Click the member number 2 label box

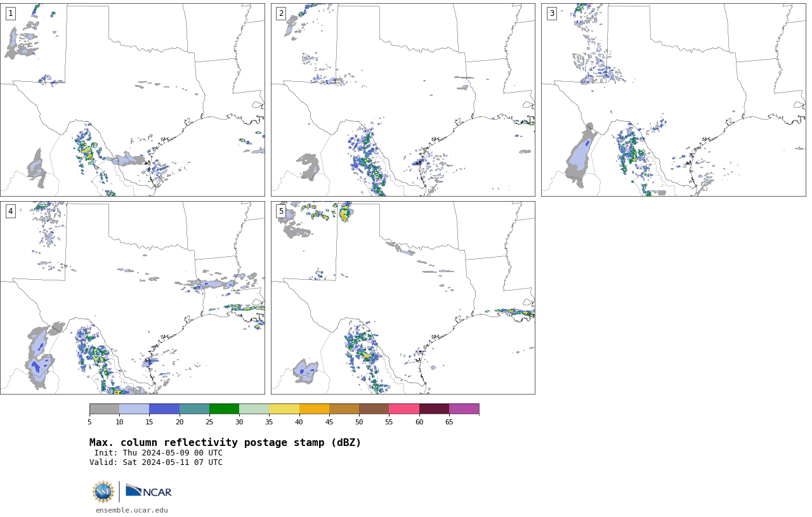point(281,13)
